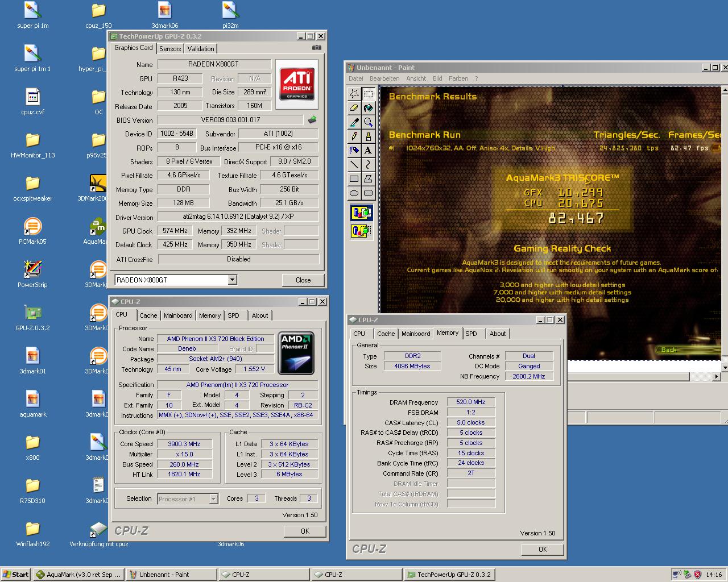Click Paint vertical scrollbar up arrow

725,90
